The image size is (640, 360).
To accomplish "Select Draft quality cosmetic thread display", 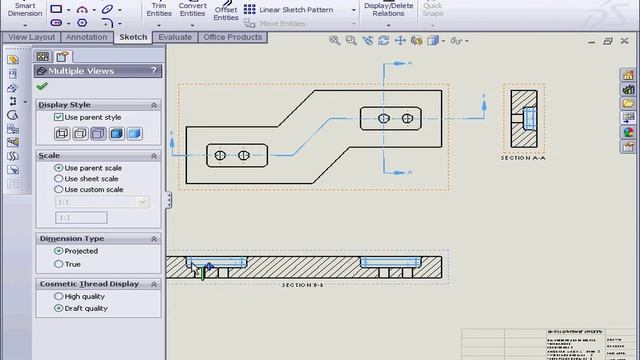I will (x=58, y=308).
